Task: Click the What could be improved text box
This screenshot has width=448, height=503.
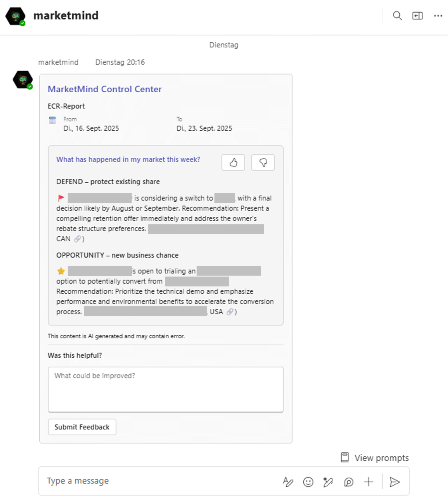Action: pyautogui.click(x=165, y=390)
